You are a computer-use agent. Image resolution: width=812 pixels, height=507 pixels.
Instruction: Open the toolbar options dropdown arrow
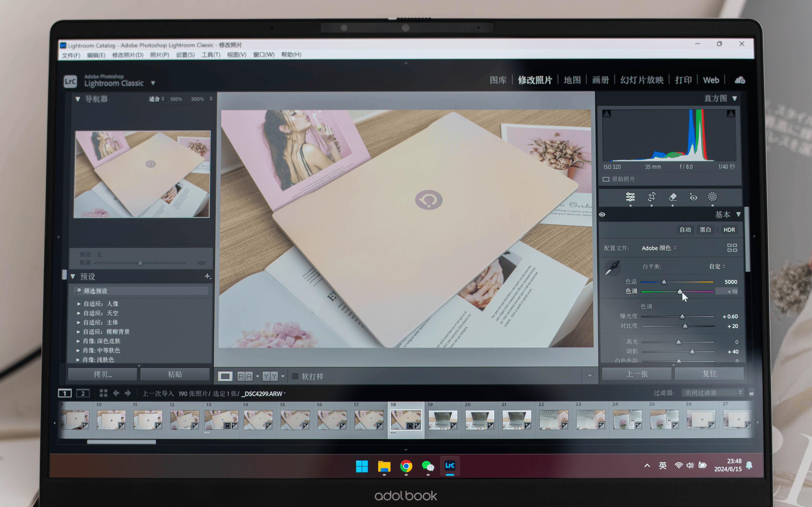[589, 376]
